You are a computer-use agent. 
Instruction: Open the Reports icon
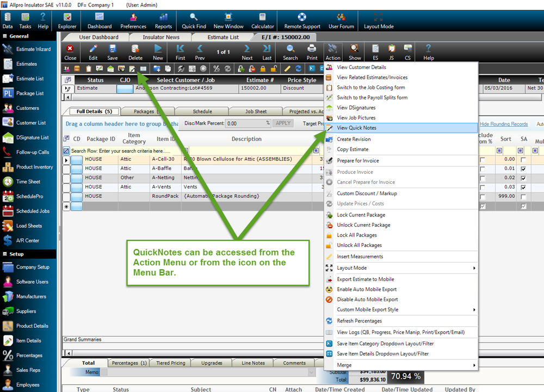[x=163, y=21]
